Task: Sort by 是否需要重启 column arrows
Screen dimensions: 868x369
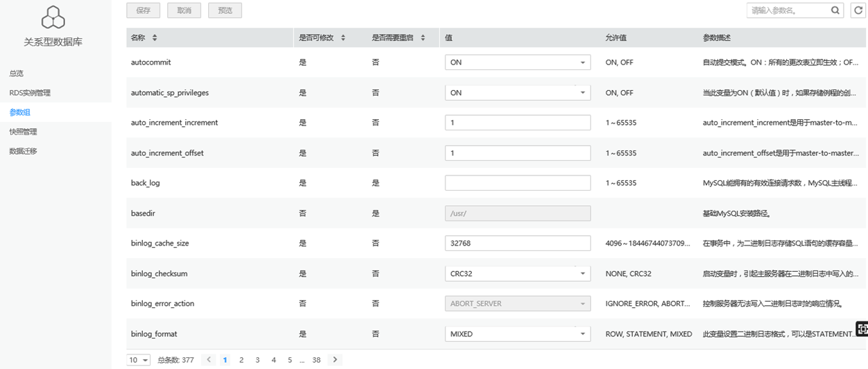Action: 423,37
